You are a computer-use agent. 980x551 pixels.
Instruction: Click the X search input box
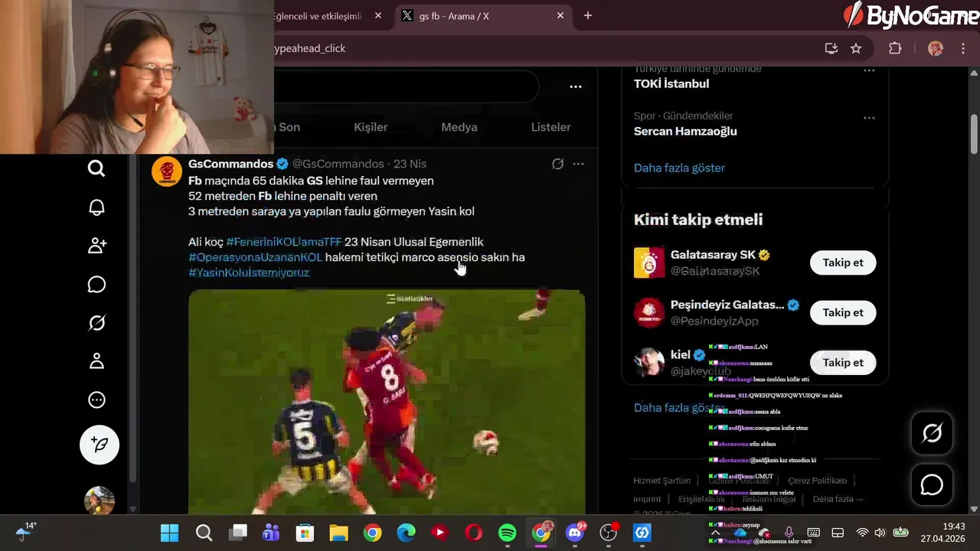point(406,87)
